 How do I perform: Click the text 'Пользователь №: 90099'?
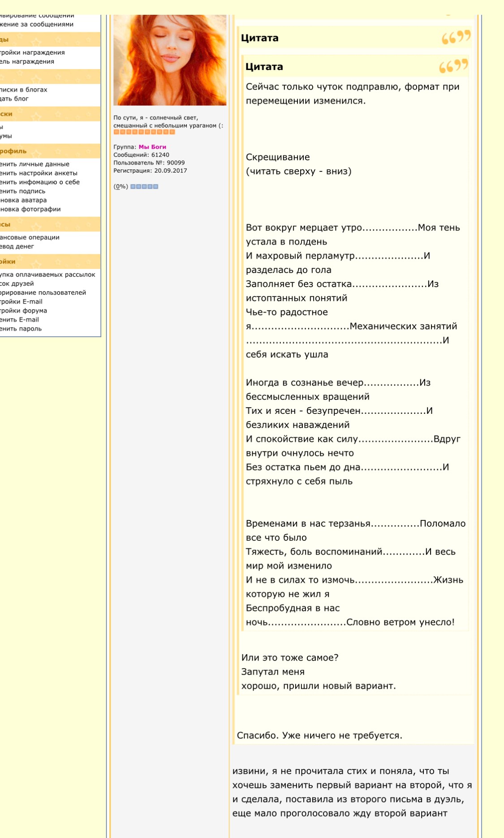click(149, 163)
